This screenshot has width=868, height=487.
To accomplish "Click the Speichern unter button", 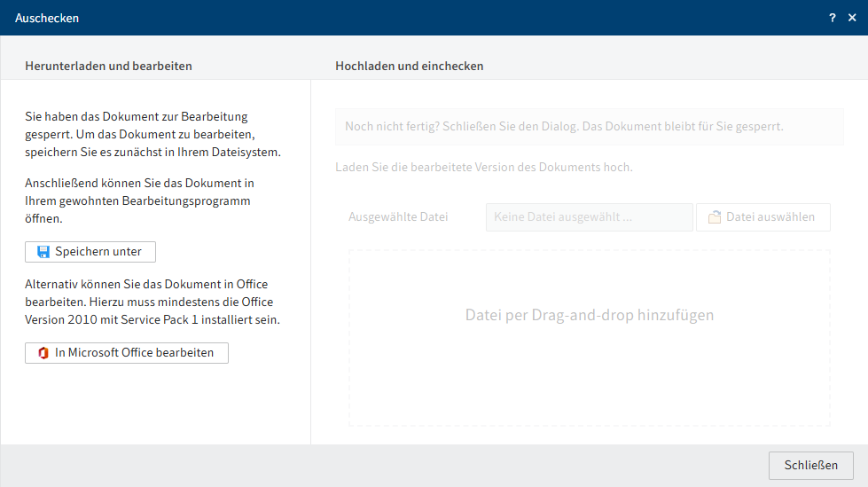I will point(90,252).
